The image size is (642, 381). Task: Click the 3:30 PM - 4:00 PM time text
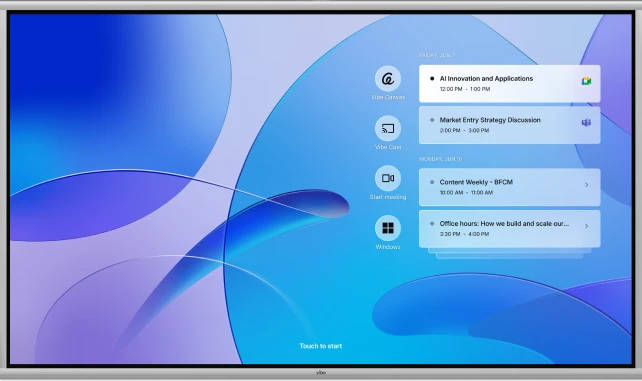(464, 234)
